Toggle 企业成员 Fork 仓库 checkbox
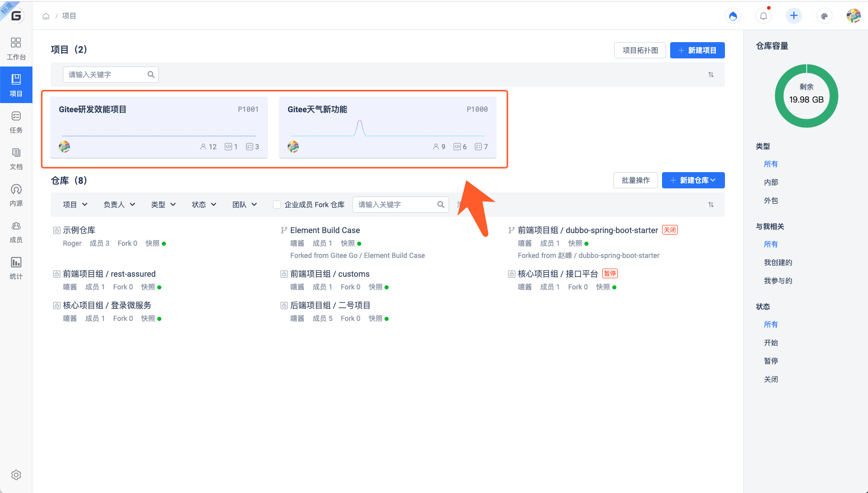This screenshot has height=493, width=868. point(277,205)
